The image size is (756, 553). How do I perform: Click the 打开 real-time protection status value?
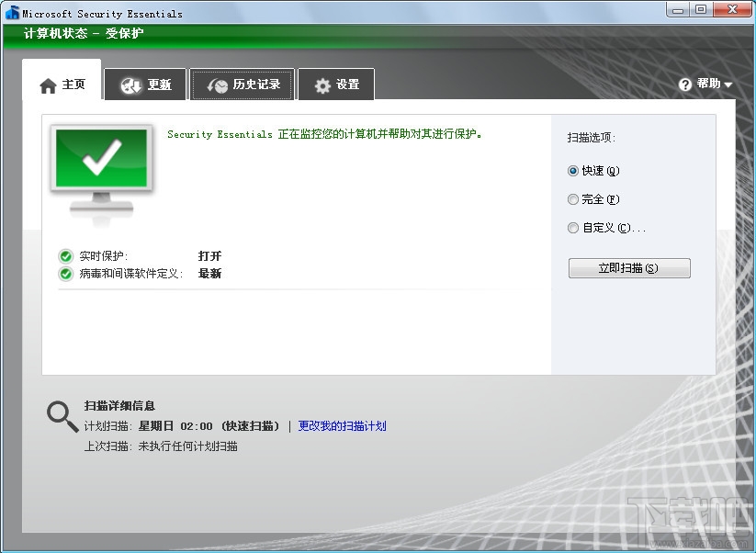(209, 256)
